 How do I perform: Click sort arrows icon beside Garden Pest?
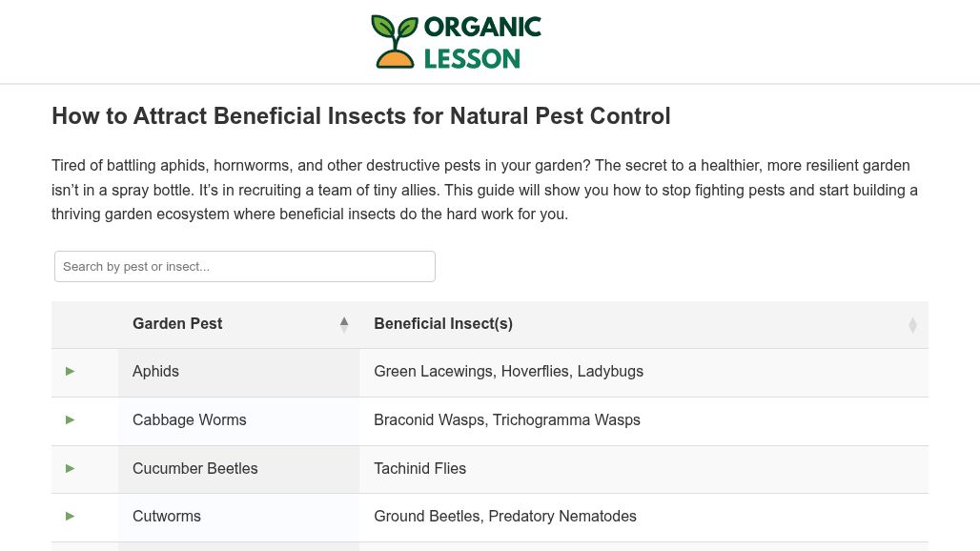tap(344, 324)
